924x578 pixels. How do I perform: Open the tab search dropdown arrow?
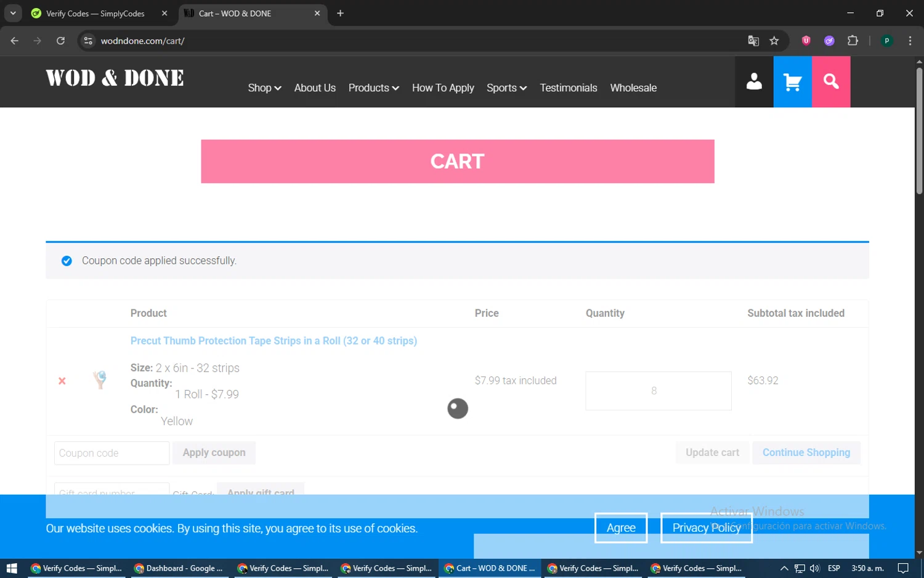click(x=13, y=13)
